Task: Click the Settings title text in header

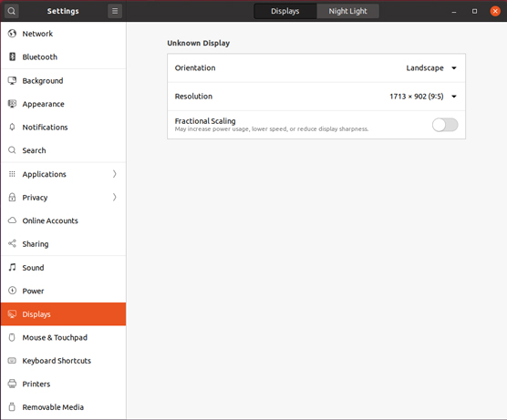Action: coord(63,11)
